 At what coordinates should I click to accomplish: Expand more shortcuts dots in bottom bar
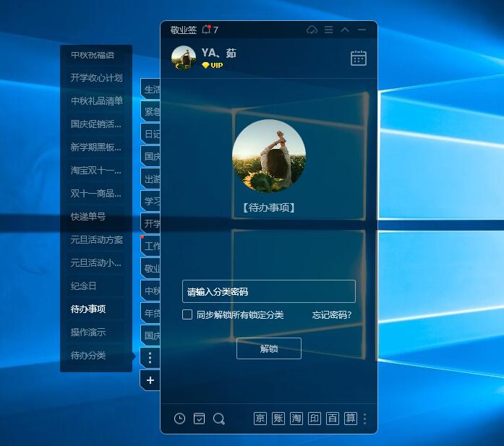point(364,419)
